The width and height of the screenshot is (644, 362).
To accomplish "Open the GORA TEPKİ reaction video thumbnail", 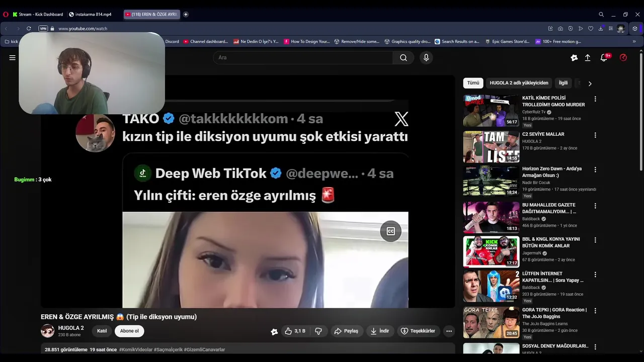I will (x=491, y=322).
